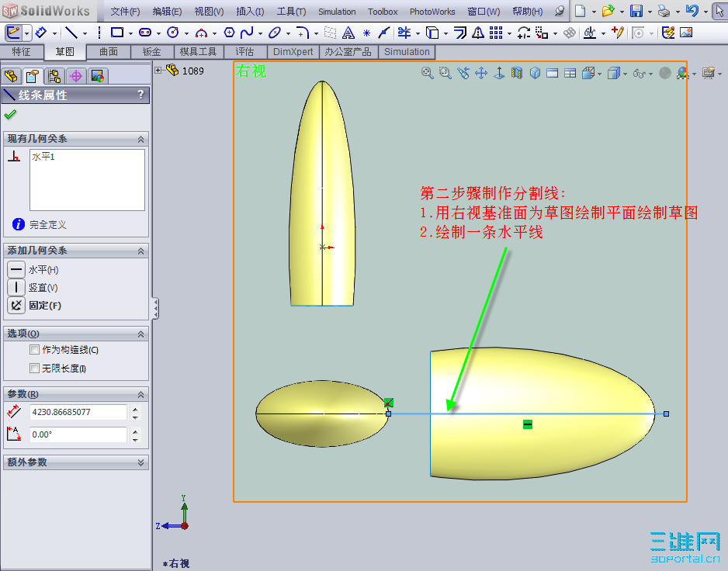Select the Straight Slot tool
Screen dimensions: 728x571
[x=145, y=33]
